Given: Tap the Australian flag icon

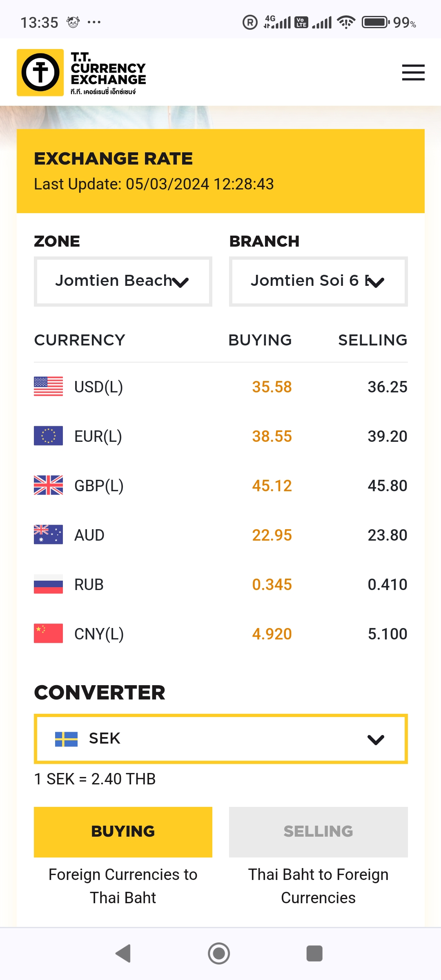Looking at the screenshot, I should [48, 535].
